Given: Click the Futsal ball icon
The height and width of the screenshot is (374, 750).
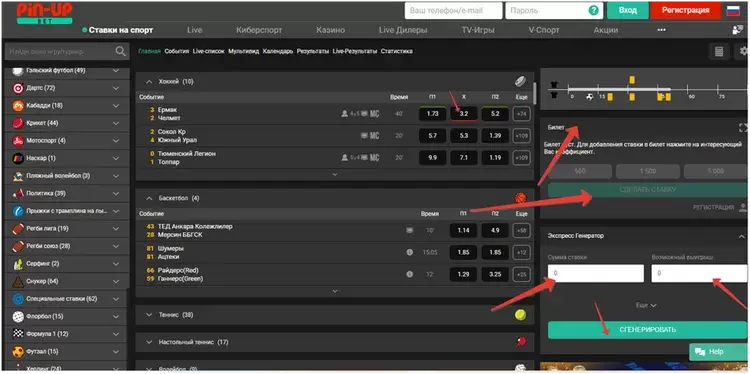Looking at the screenshot, I should 18,352.
